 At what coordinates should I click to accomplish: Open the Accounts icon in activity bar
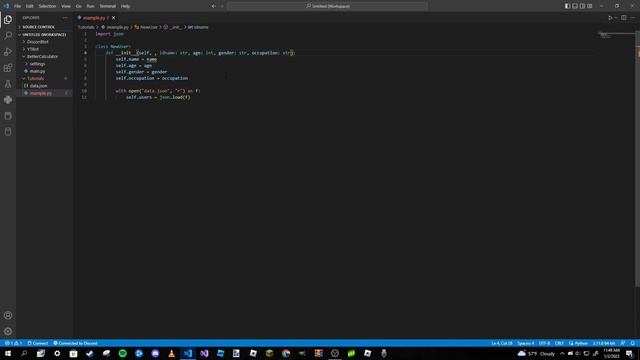(8, 315)
